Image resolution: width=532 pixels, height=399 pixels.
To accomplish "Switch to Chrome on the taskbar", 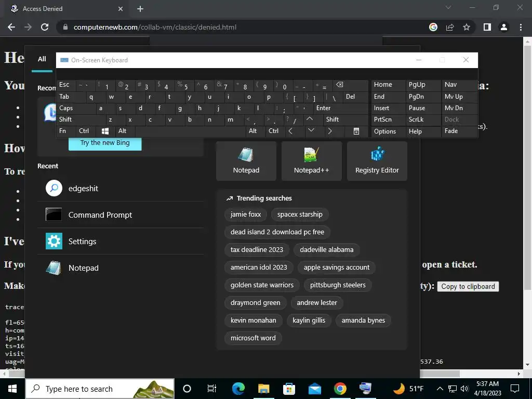I will pyautogui.click(x=340, y=389).
